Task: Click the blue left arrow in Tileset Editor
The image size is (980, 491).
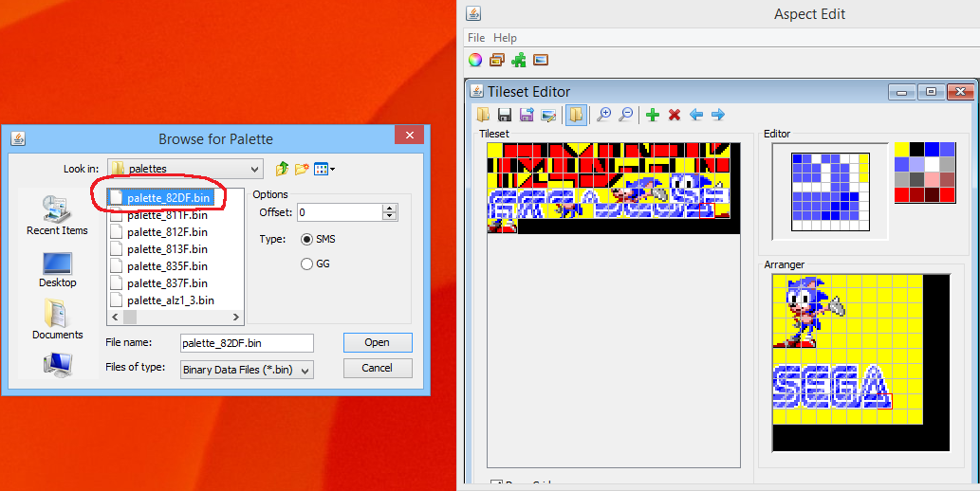Action: [696, 115]
